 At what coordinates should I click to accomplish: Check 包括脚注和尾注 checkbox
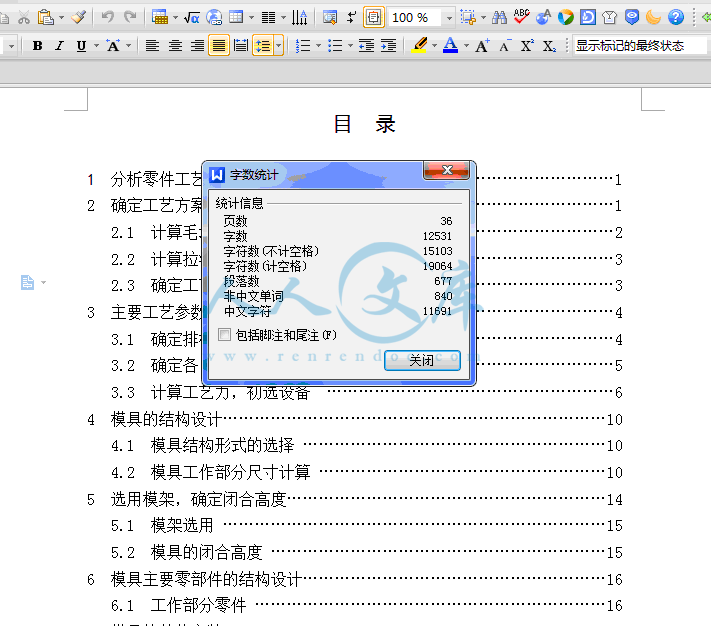pyautogui.click(x=224, y=335)
